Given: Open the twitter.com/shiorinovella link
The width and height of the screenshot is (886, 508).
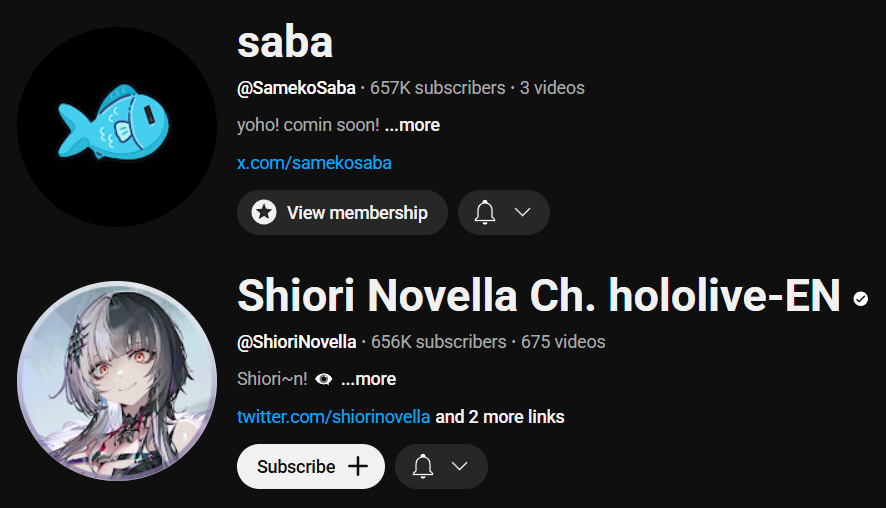Looking at the screenshot, I should click(x=333, y=416).
